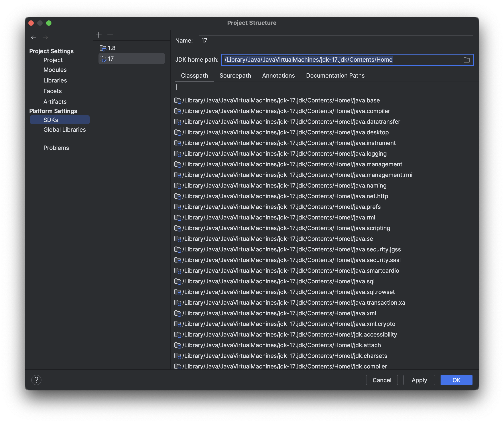Click the SDK Name input field
This screenshot has width=504, height=423.
[x=336, y=41]
